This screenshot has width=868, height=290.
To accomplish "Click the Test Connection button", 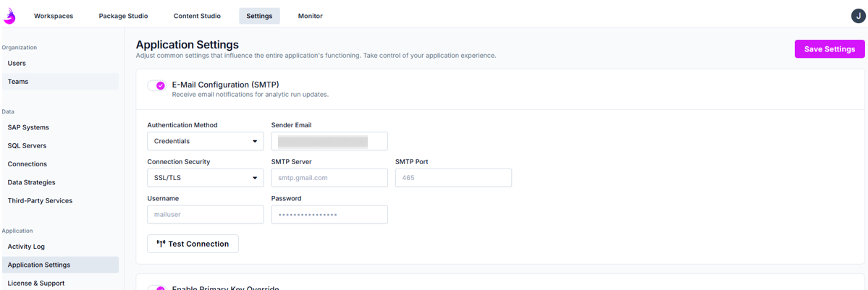I will (193, 244).
